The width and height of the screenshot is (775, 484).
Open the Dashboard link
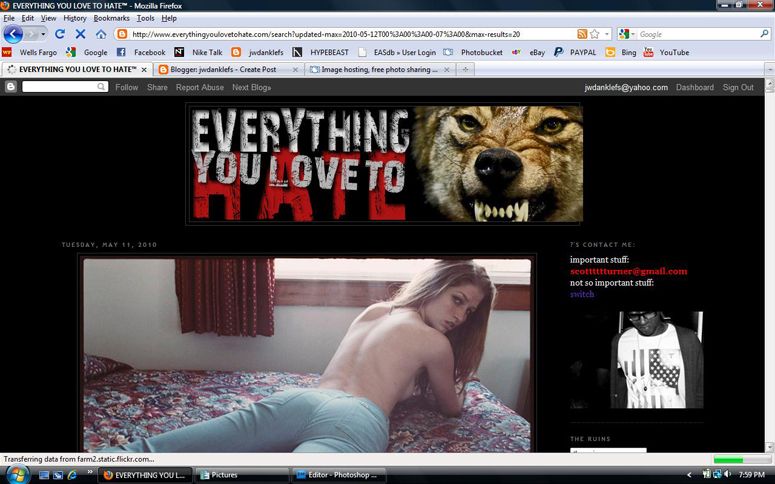(695, 88)
